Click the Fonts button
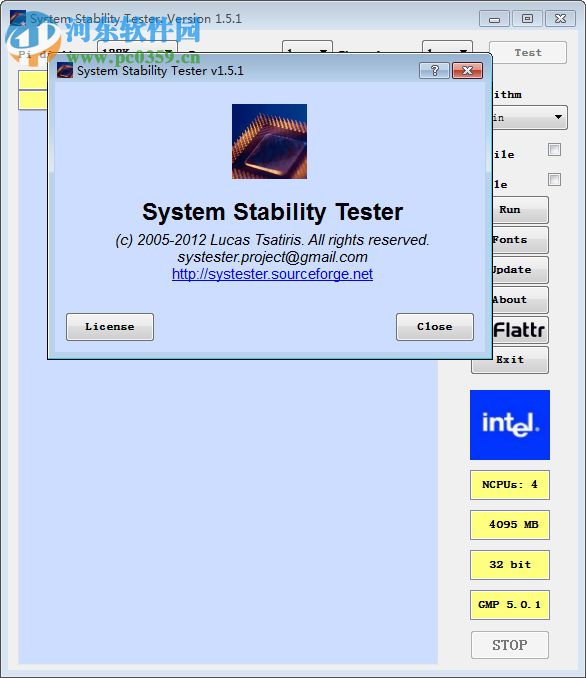Screen dimensions: 586x678 [x=520, y=240]
